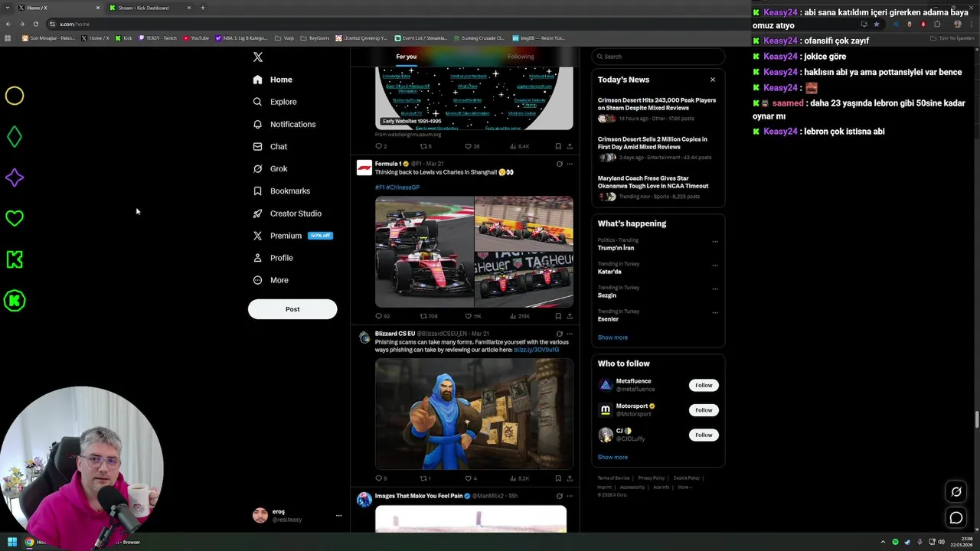Go to Home in the sidebar
The width and height of the screenshot is (980, 551).
click(x=273, y=80)
